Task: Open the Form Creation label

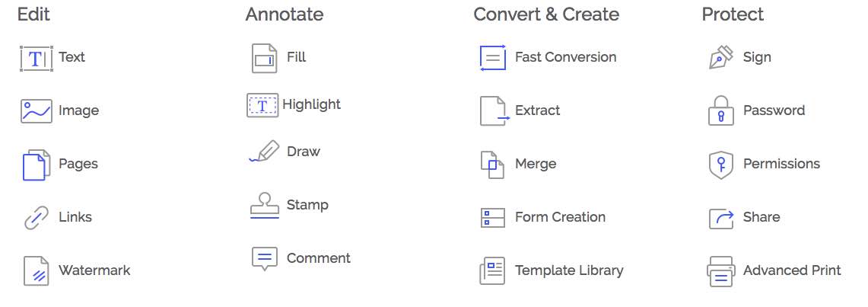Action: coord(560,217)
